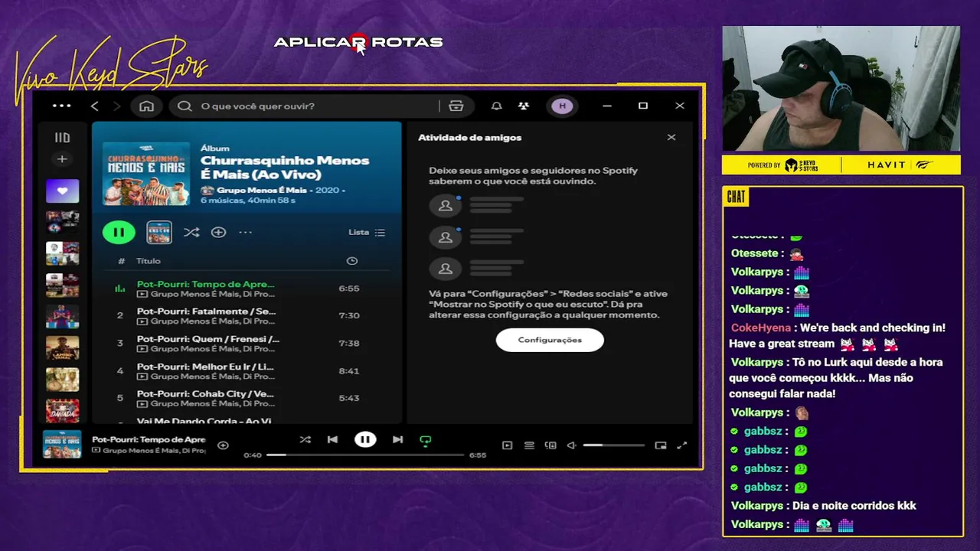Adjust the volume slider
This screenshot has height=551, width=980.
coord(613,445)
